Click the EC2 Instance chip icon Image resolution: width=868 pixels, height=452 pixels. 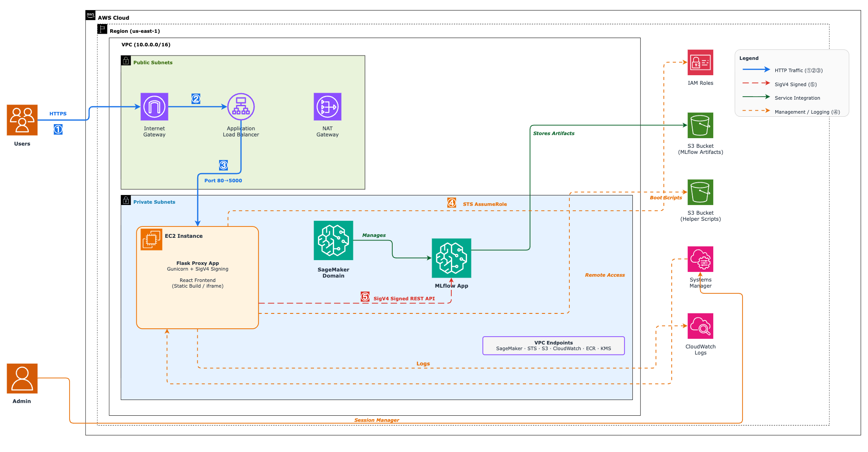tap(151, 240)
